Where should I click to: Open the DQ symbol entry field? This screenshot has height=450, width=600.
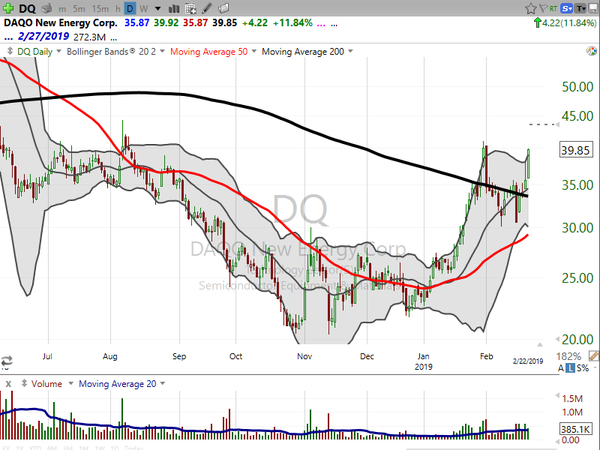(x=27, y=8)
